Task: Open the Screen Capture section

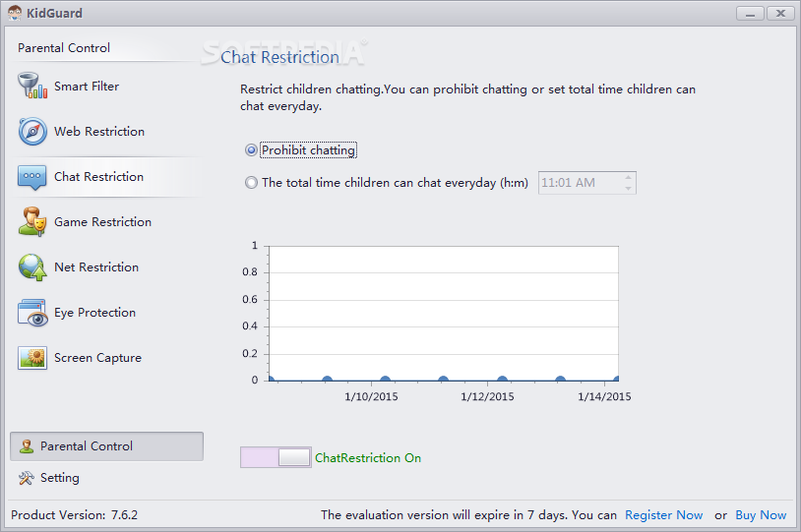Action: tap(107, 357)
